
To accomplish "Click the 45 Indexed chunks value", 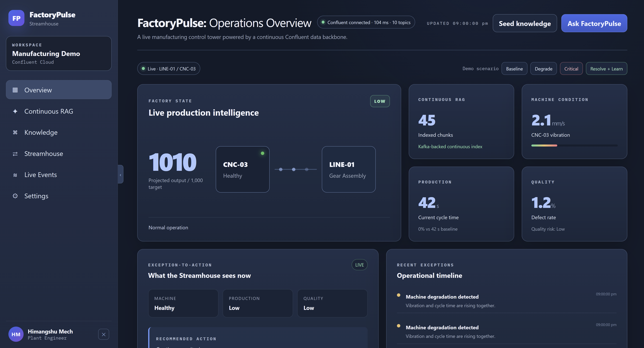I will [x=427, y=120].
